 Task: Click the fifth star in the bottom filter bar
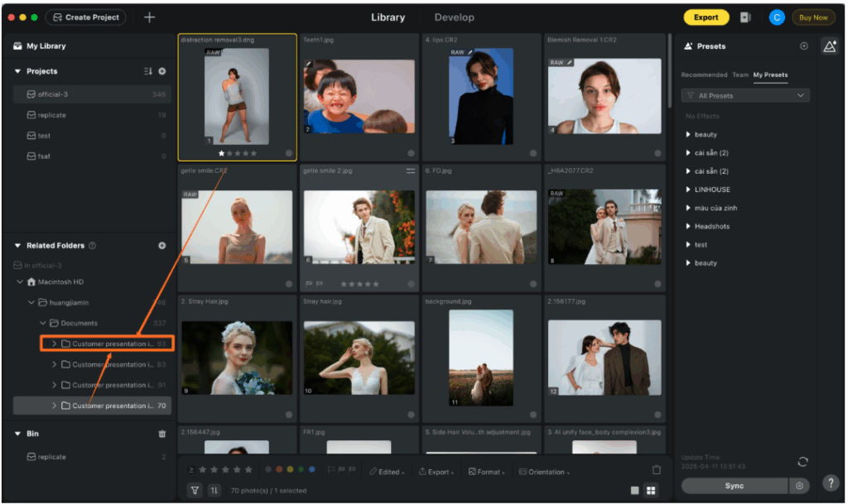(x=248, y=470)
